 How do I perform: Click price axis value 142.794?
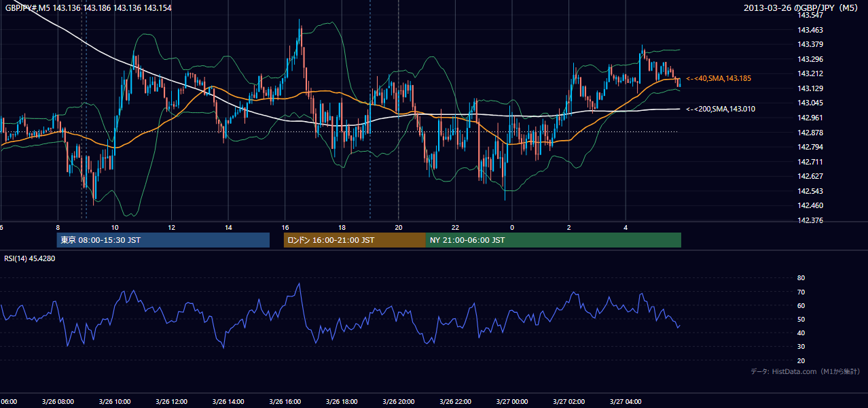810,147
